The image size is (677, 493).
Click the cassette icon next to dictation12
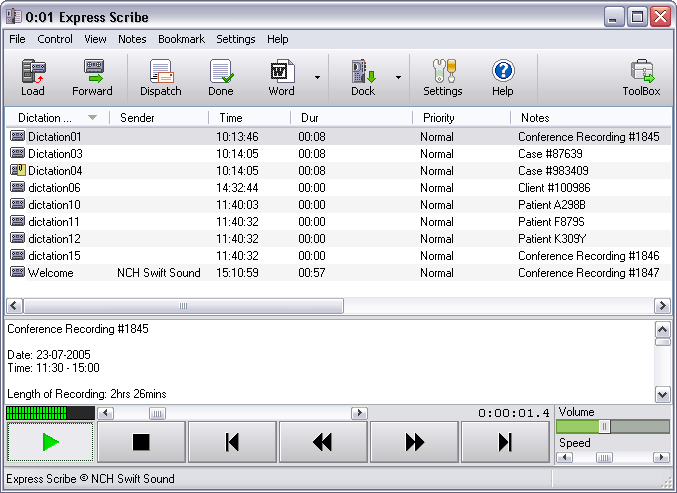tap(17, 238)
